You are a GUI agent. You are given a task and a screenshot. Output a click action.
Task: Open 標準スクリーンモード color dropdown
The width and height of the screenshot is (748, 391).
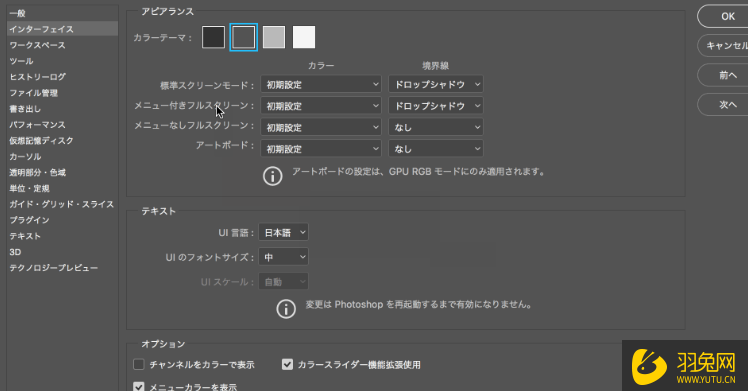click(x=321, y=84)
